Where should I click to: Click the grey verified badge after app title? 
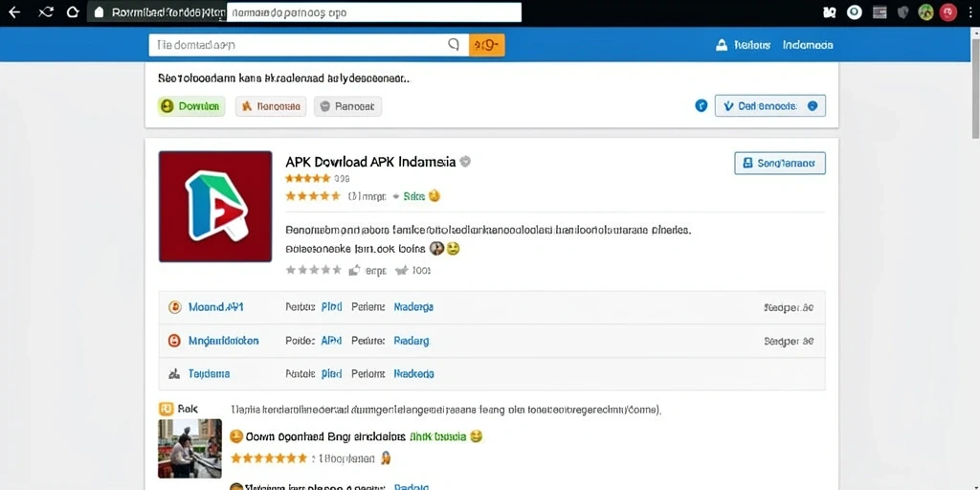click(465, 161)
